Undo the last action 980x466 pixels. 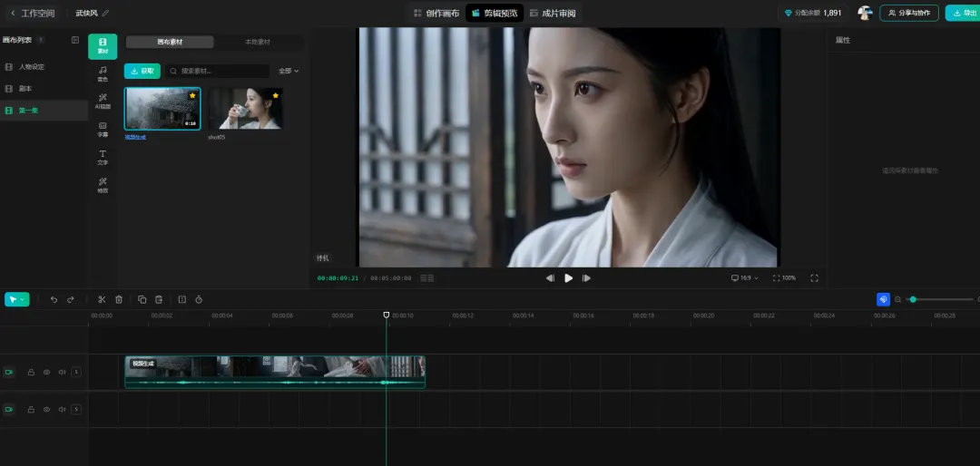pyautogui.click(x=54, y=300)
